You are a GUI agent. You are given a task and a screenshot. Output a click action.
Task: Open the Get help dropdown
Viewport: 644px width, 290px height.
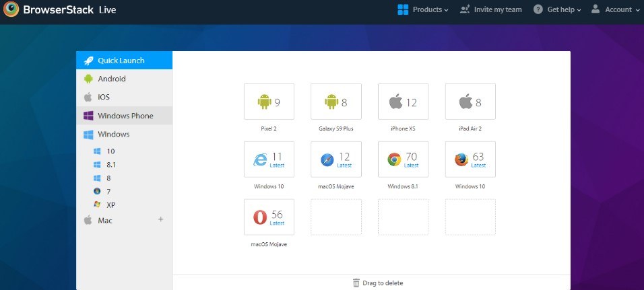[564, 9]
